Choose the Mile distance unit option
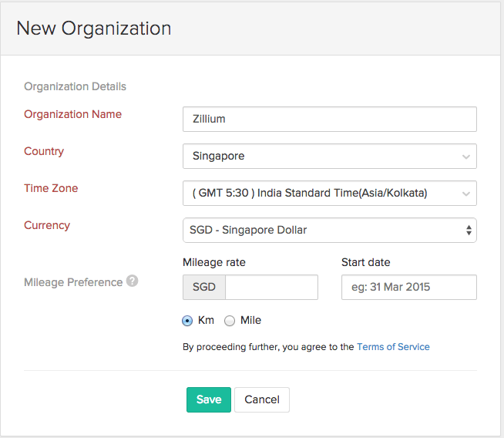Image resolution: width=504 pixels, height=438 pixels. click(230, 321)
